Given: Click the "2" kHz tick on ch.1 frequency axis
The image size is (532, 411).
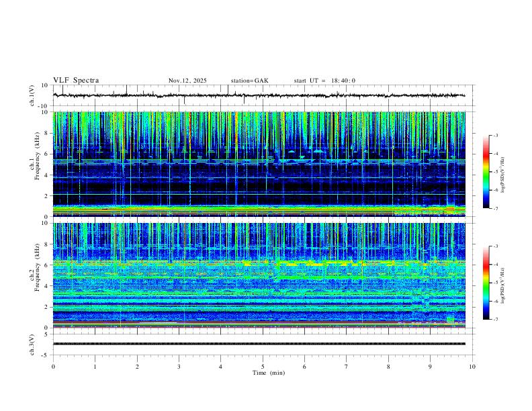Looking at the screenshot, I should point(47,195).
